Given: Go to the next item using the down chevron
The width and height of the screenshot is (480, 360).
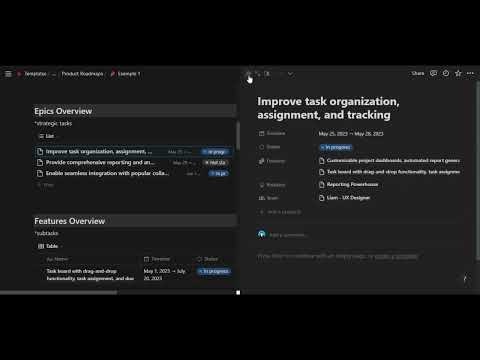Looking at the screenshot, I should (x=290, y=74).
